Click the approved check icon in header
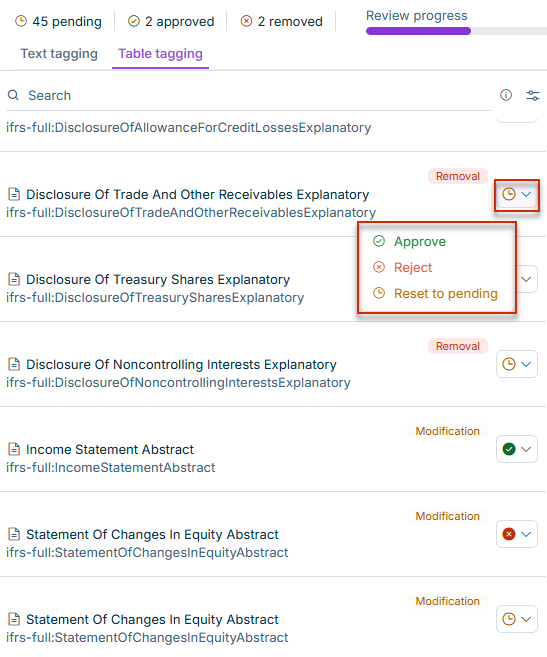The width and height of the screenshot is (547, 657). tap(134, 21)
